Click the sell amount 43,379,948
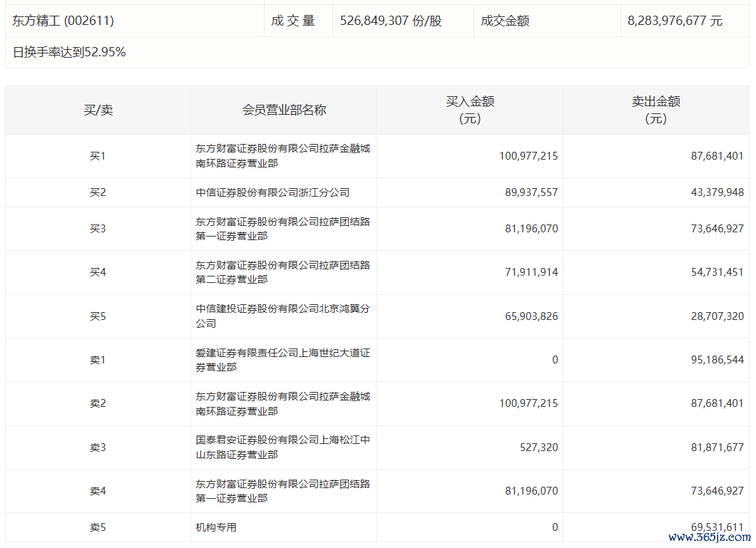 click(x=717, y=192)
